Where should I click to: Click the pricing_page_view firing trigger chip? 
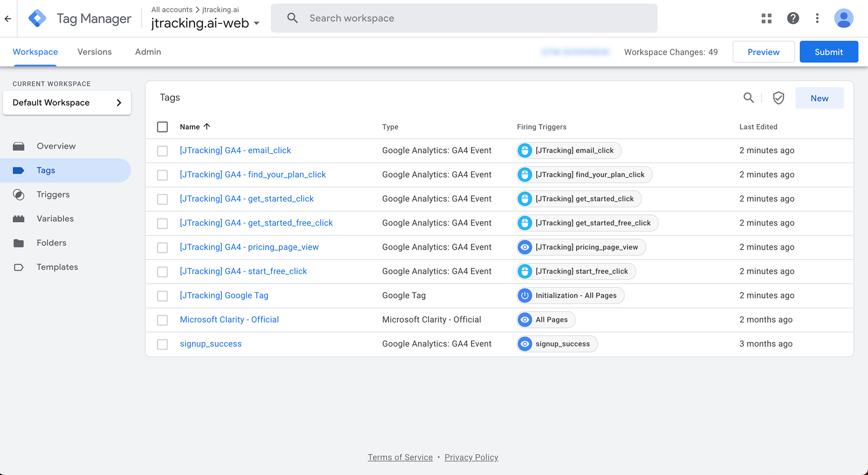click(x=581, y=247)
